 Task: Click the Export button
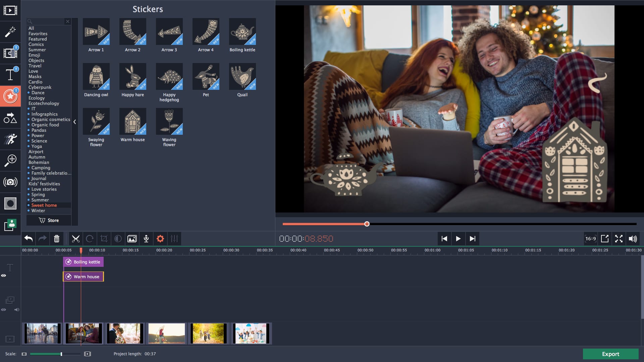610,354
